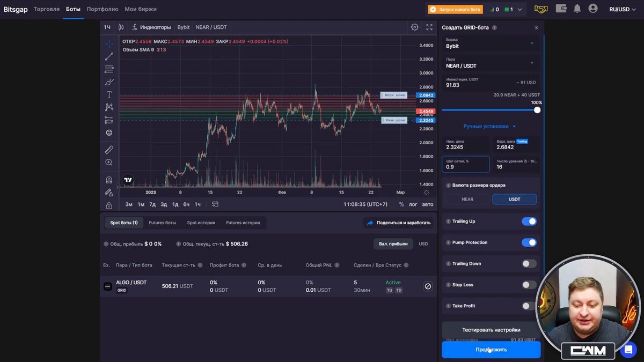Screen dimensions: 644x362
Task: Click the blue Продолжить button
Action: coord(491,350)
